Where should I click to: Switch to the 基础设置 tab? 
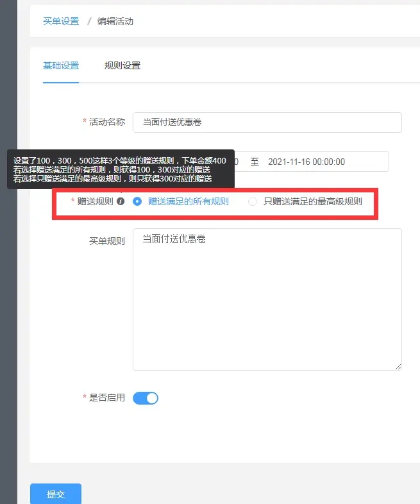click(x=61, y=65)
